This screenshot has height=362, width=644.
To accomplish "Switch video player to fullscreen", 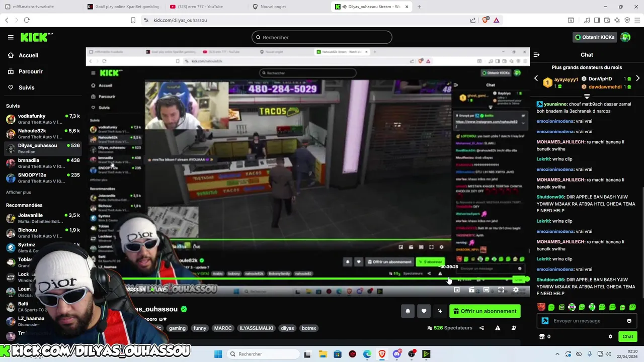I will pos(501,290).
